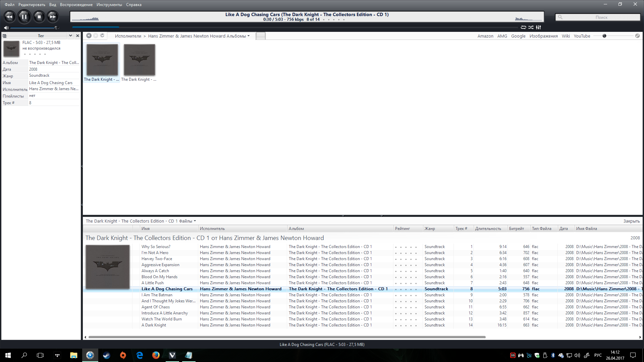Open the Инструменты menu

click(x=109, y=5)
